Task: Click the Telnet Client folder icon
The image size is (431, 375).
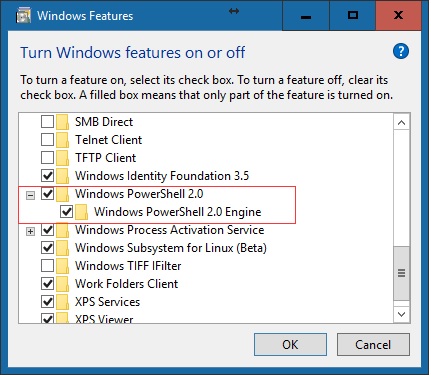Action: click(x=62, y=140)
